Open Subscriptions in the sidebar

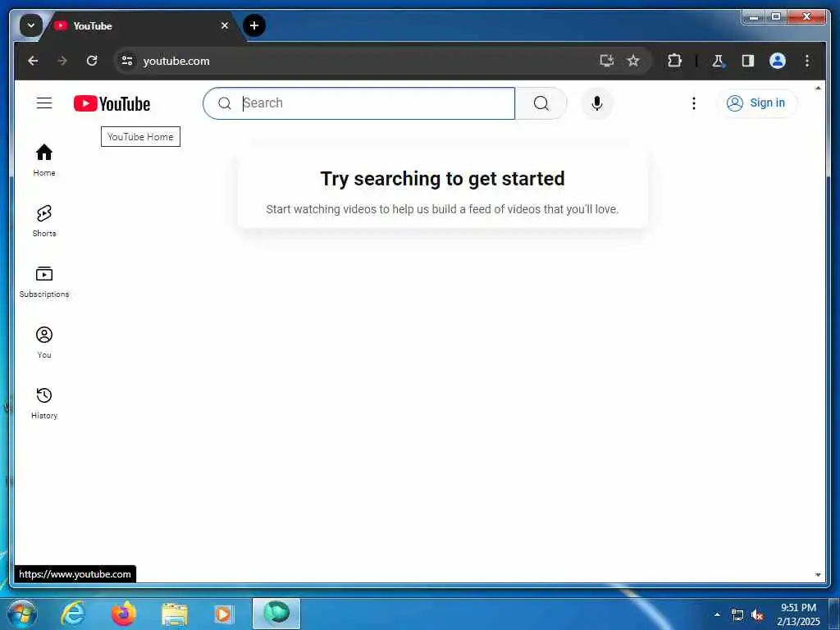tap(44, 281)
